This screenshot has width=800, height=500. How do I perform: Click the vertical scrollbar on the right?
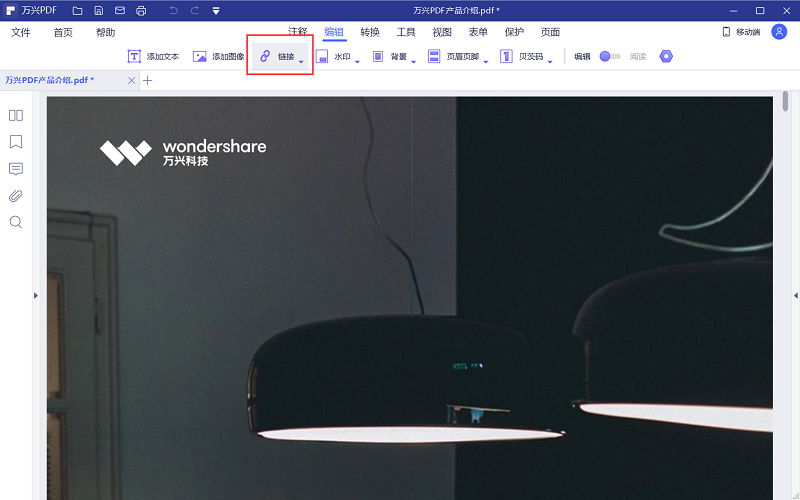pos(786,102)
